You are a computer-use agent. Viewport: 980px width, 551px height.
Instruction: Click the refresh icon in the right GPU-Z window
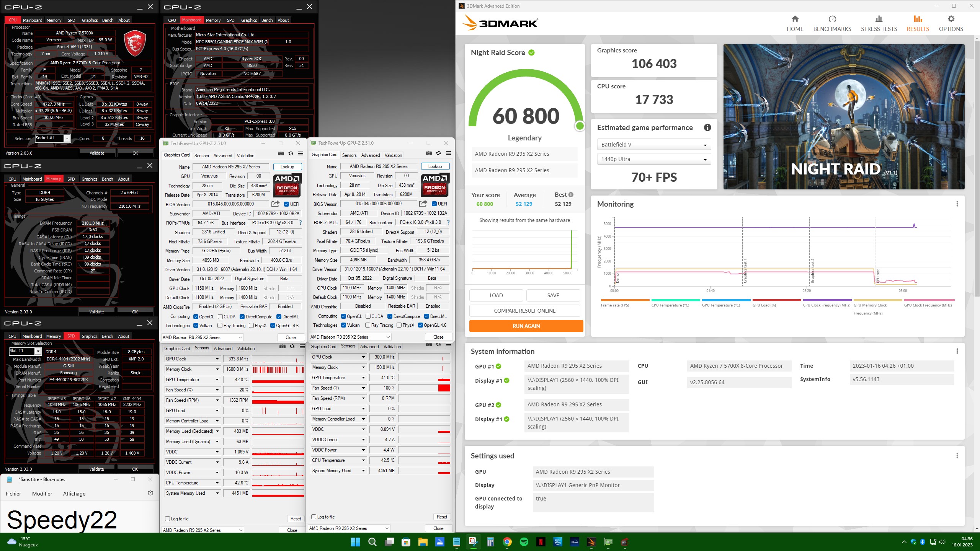[439, 153]
